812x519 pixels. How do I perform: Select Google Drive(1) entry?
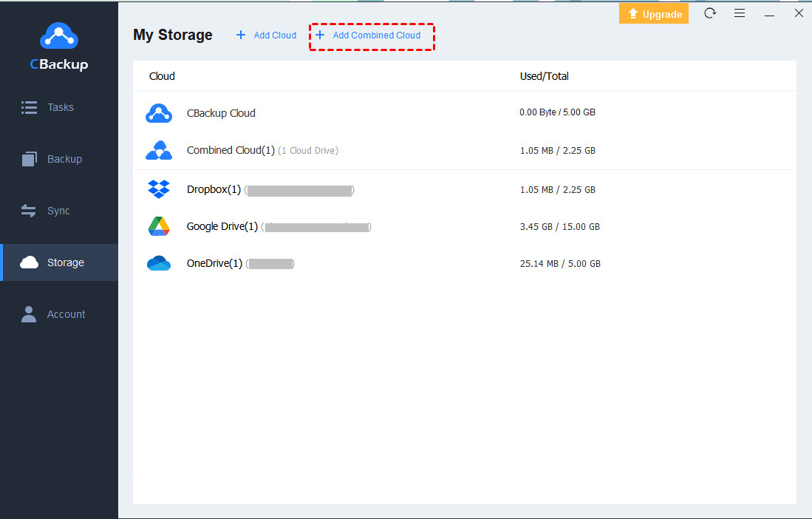(x=222, y=226)
